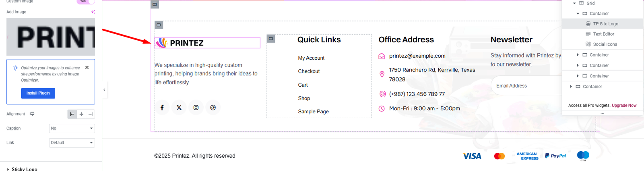
Task: Click the Upgrade Now link
Action: click(x=624, y=105)
